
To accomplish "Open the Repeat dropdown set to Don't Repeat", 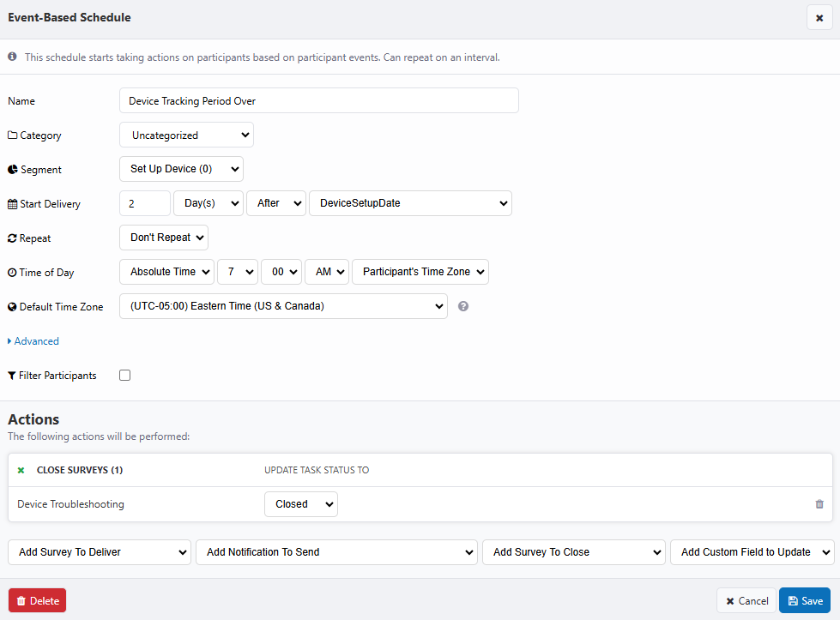I will pyautogui.click(x=164, y=238).
